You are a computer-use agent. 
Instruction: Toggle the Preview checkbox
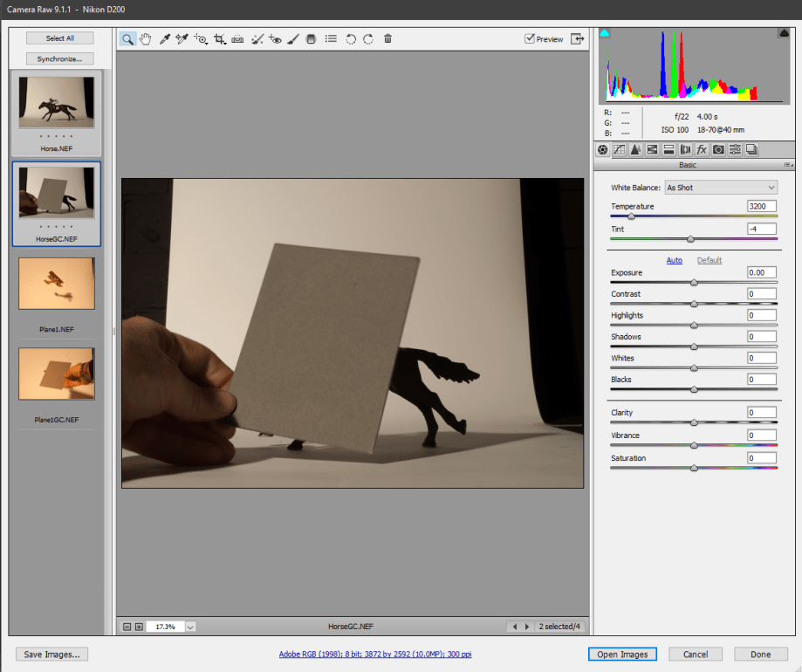[530, 39]
